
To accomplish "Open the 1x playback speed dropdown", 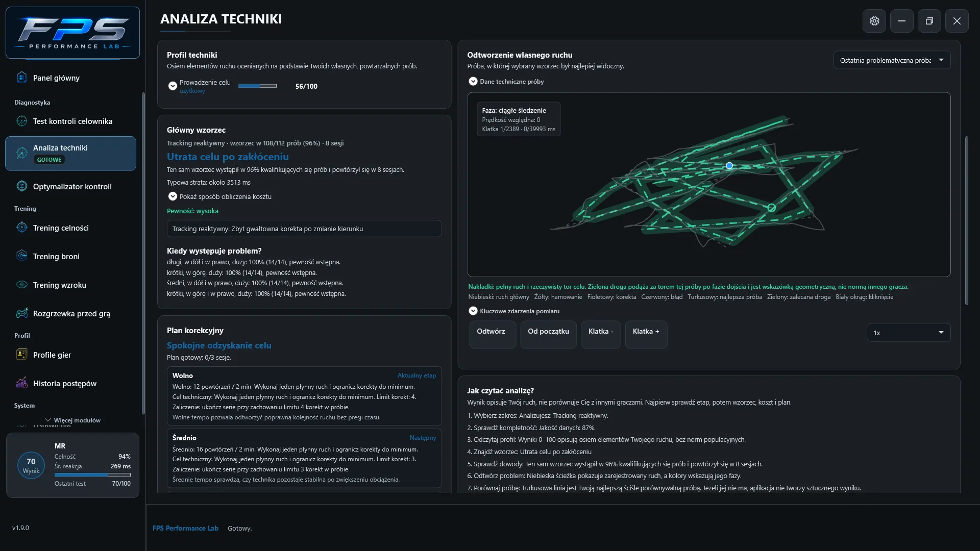I will click(x=909, y=333).
